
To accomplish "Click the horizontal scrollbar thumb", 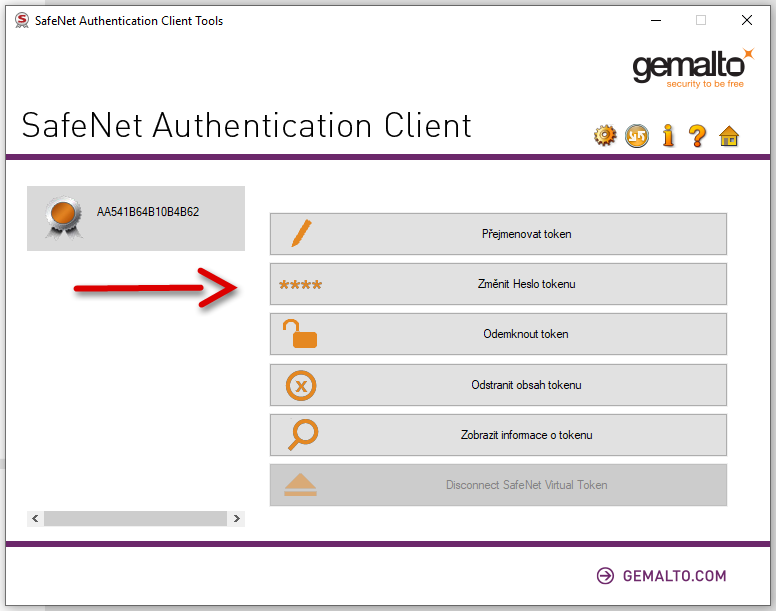I will (136, 518).
